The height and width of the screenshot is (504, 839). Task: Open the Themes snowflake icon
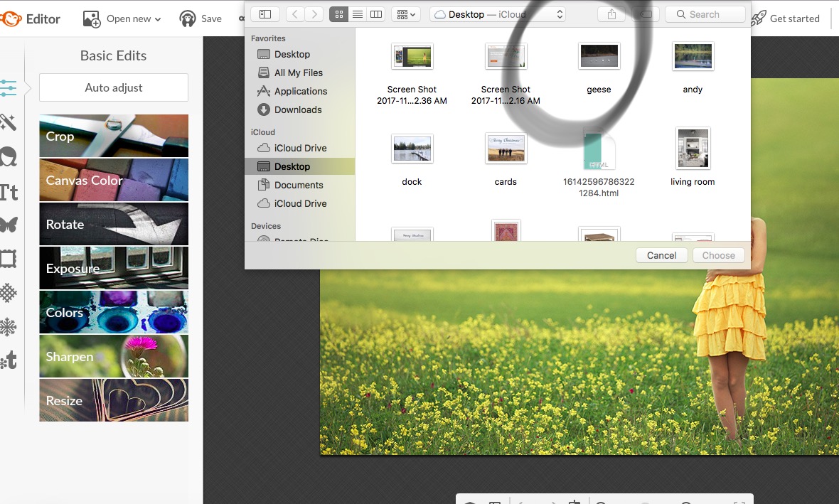click(8, 326)
